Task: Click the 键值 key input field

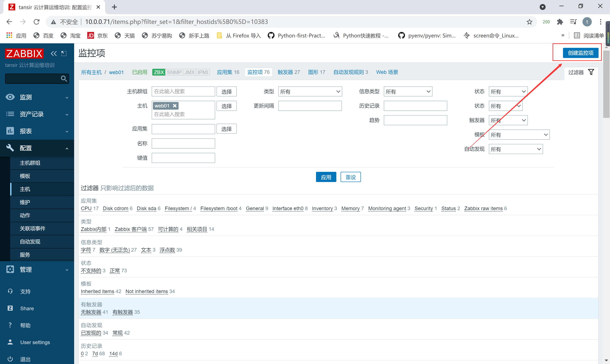Action: point(183,158)
